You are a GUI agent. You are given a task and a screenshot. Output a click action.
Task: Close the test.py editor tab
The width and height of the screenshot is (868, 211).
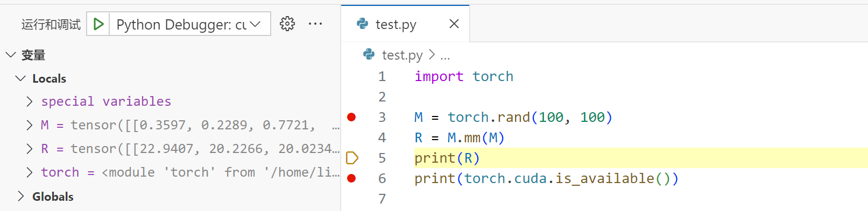[x=454, y=24]
